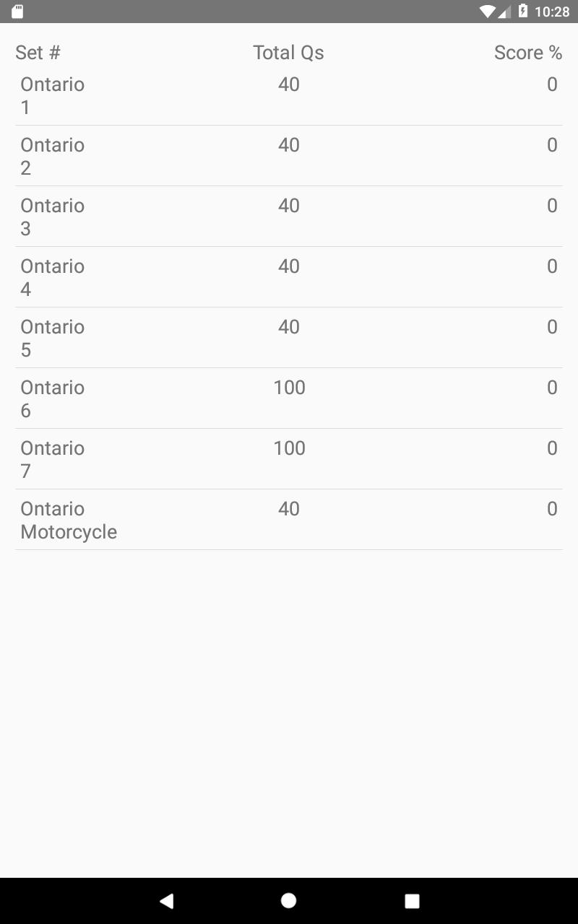Open recent apps with square button
The height and width of the screenshot is (924, 578).
point(412,900)
